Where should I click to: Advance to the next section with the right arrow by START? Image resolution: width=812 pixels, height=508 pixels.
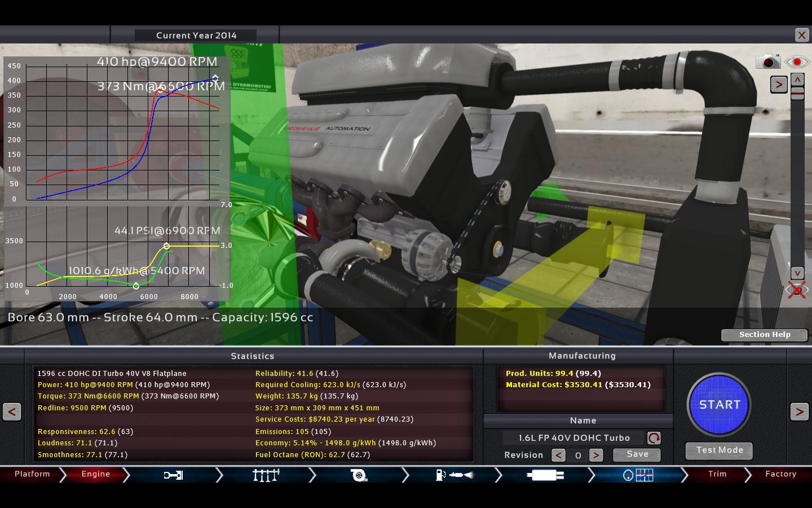coord(799,411)
